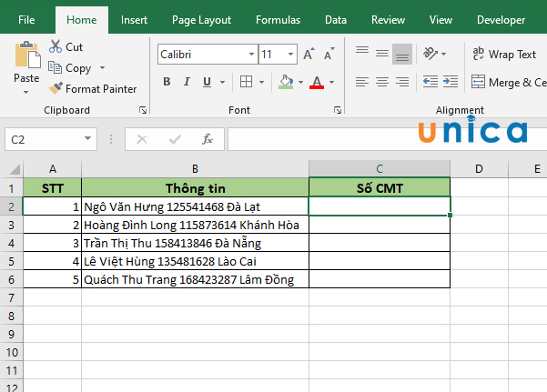The width and height of the screenshot is (547, 392).
Task: Select Middle Align icon
Action: point(382,54)
